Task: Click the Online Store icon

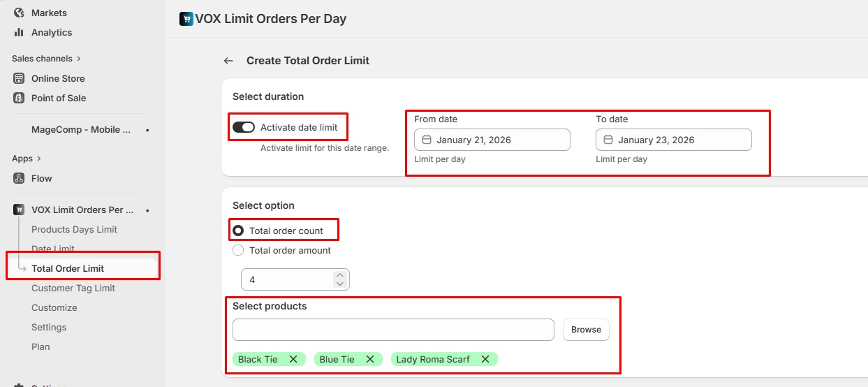Action: [19, 78]
